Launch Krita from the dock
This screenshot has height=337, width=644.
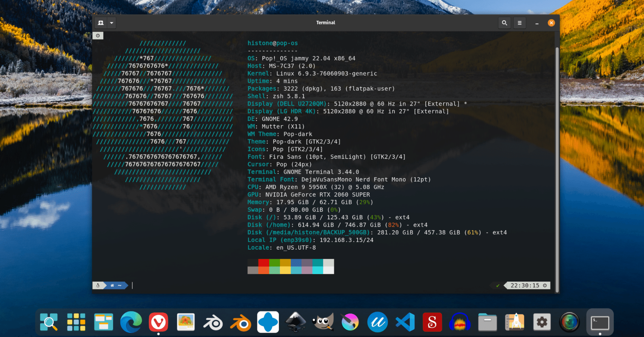click(x=350, y=322)
